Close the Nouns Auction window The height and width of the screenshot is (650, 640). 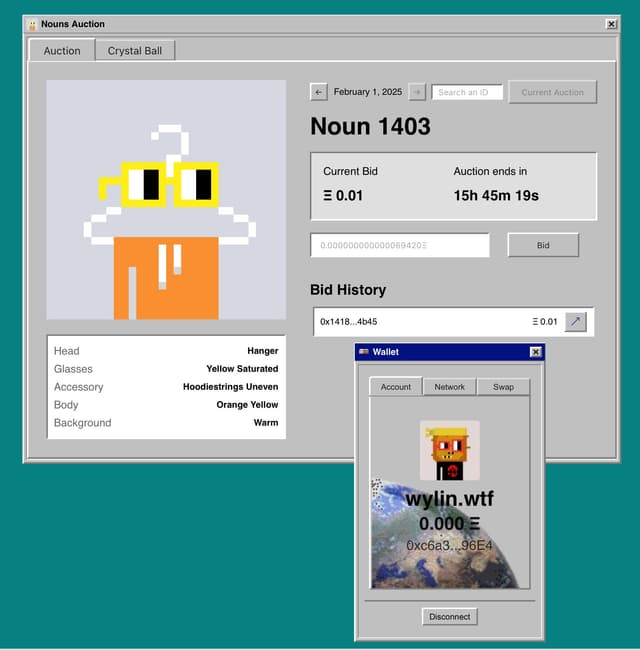click(x=611, y=24)
